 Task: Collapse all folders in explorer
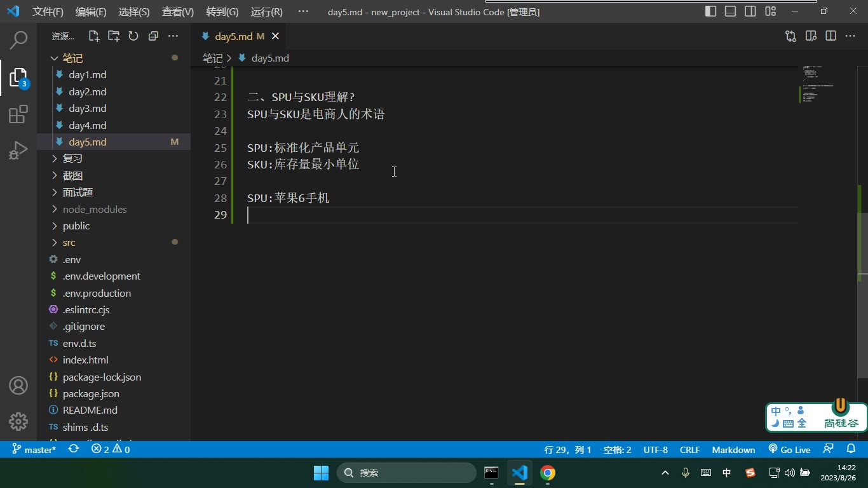tap(153, 36)
